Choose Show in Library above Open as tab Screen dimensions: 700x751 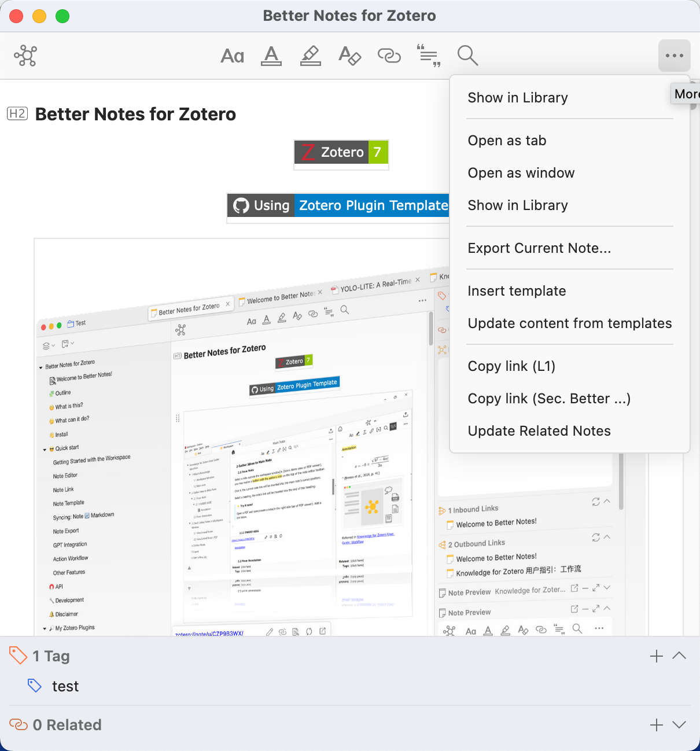[x=570, y=98]
